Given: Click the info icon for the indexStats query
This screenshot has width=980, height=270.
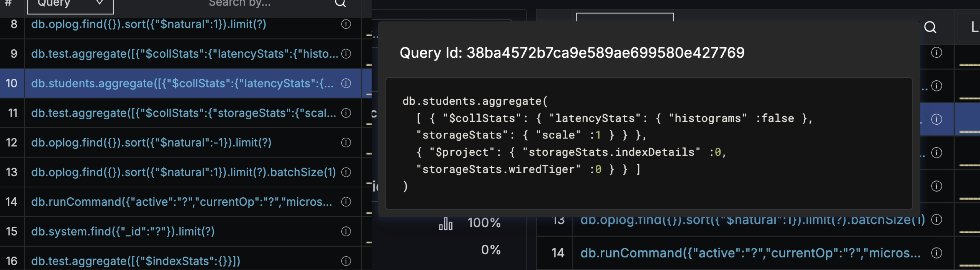Looking at the screenshot, I should point(346,261).
